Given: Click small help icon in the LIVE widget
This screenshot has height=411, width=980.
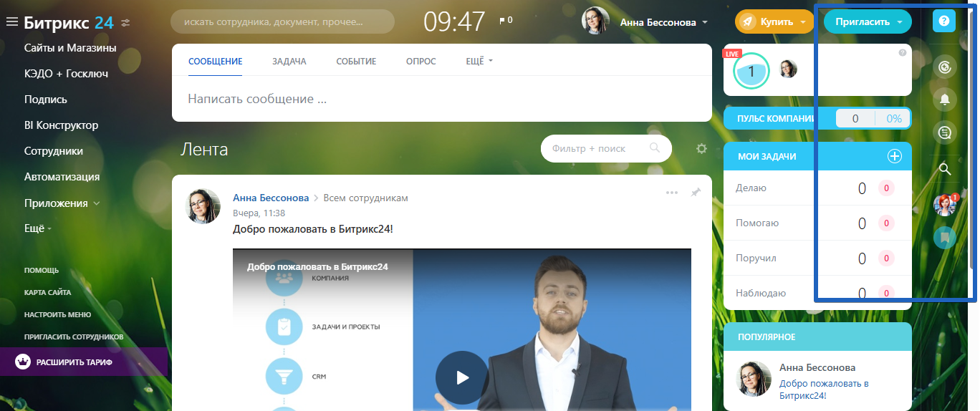Looking at the screenshot, I should click(902, 53).
